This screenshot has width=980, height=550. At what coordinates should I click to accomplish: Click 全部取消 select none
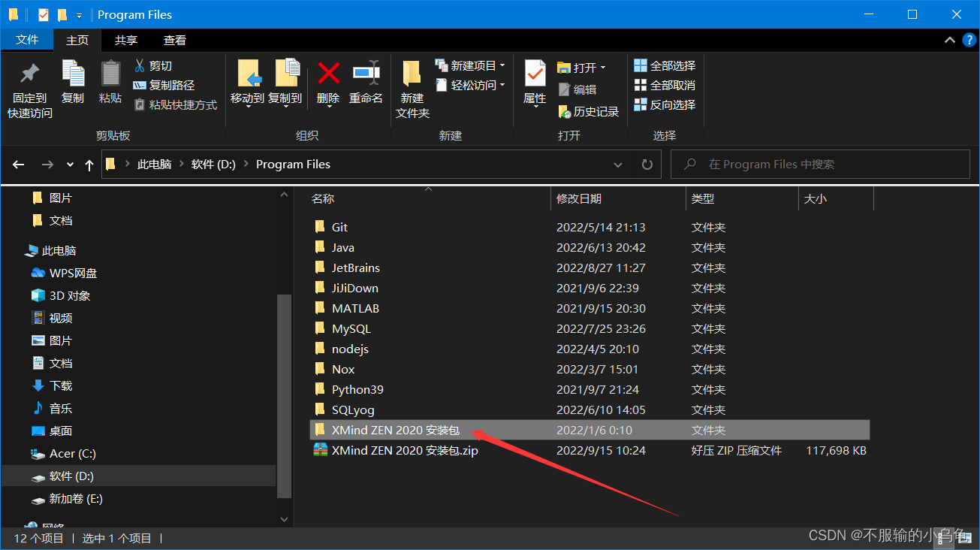(x=665, y=86)
